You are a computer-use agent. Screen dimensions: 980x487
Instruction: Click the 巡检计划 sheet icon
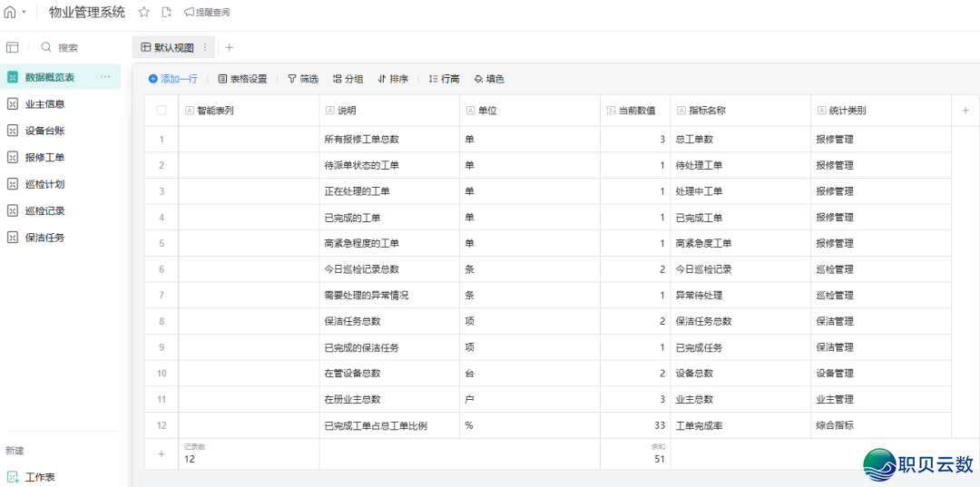tap(13, 184)
